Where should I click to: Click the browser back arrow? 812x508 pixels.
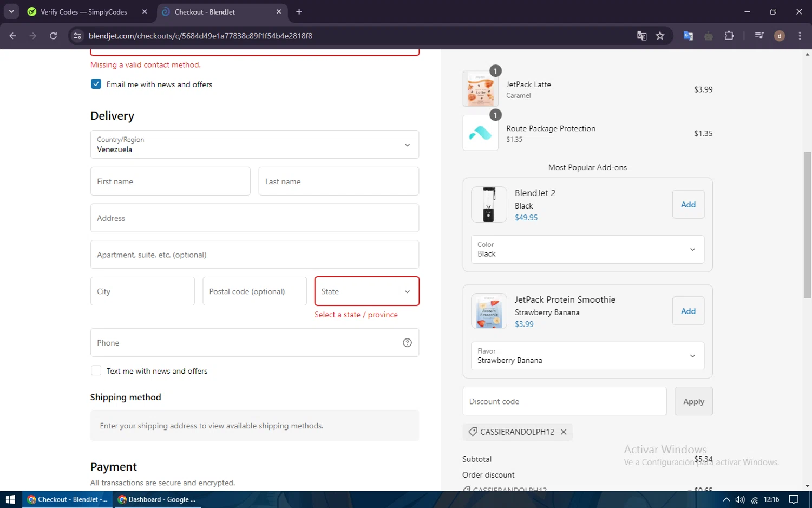click(13, 36)
